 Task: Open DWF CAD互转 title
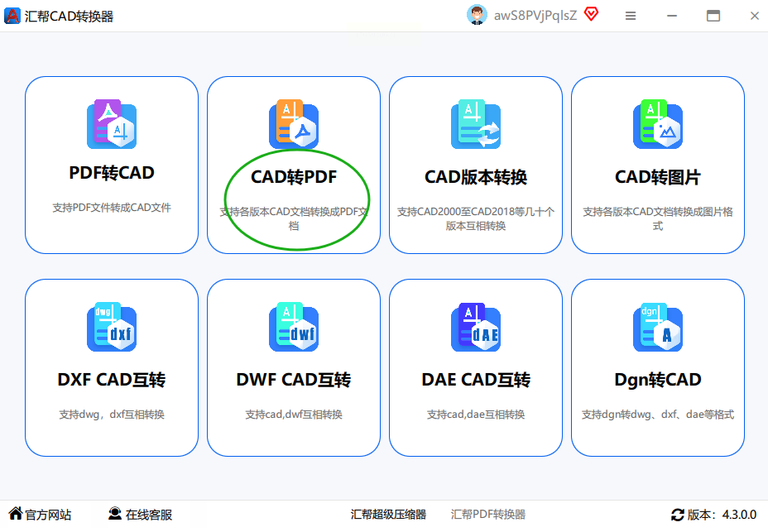click(294, 380)
